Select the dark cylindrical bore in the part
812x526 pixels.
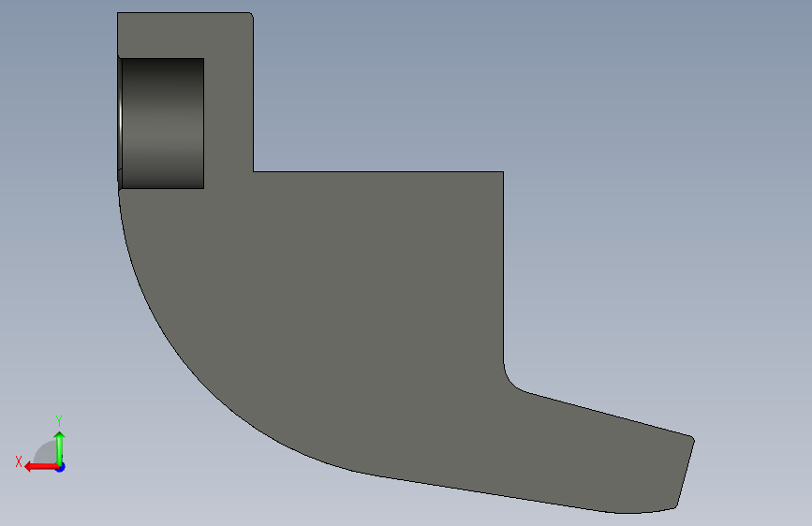click(161, 124)
